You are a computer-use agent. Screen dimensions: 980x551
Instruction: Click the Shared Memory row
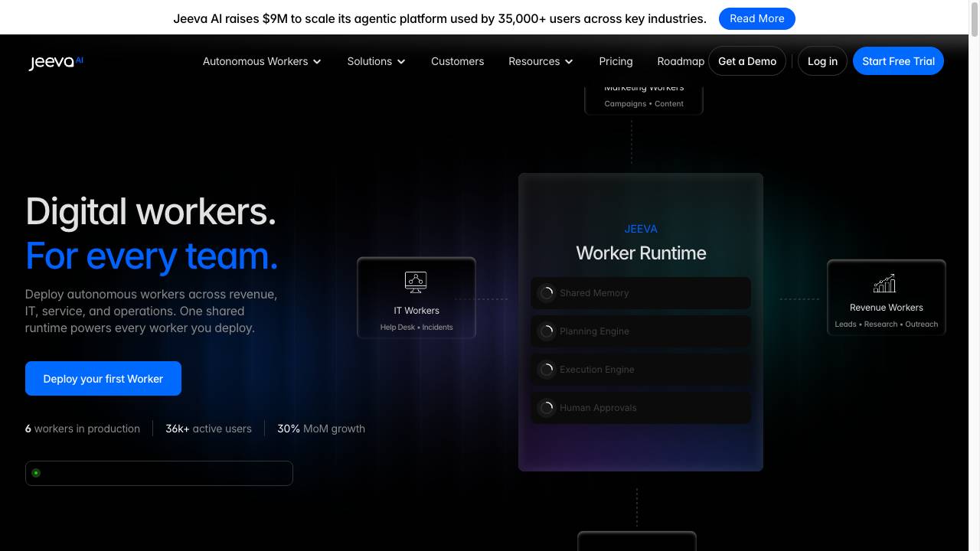pos(641,293)
